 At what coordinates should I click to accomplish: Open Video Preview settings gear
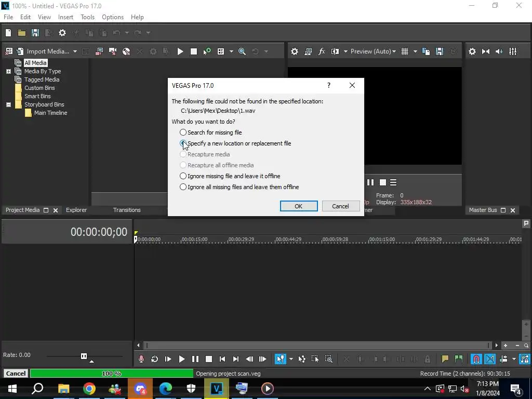point(295,51)
